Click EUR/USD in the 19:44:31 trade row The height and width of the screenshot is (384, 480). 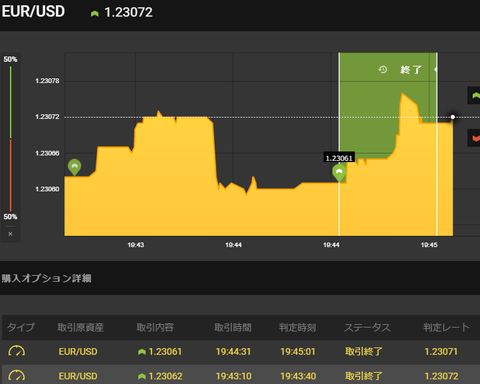tap(78, 352)
